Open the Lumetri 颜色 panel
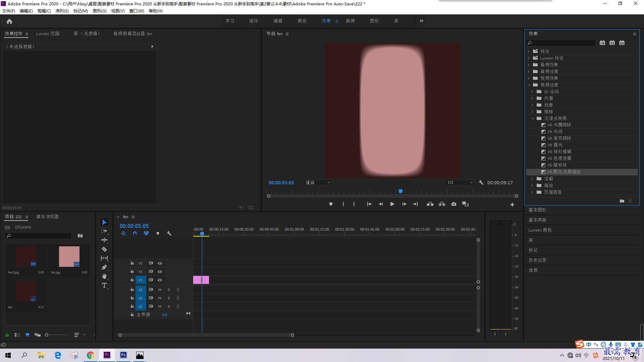 point(540,230)
